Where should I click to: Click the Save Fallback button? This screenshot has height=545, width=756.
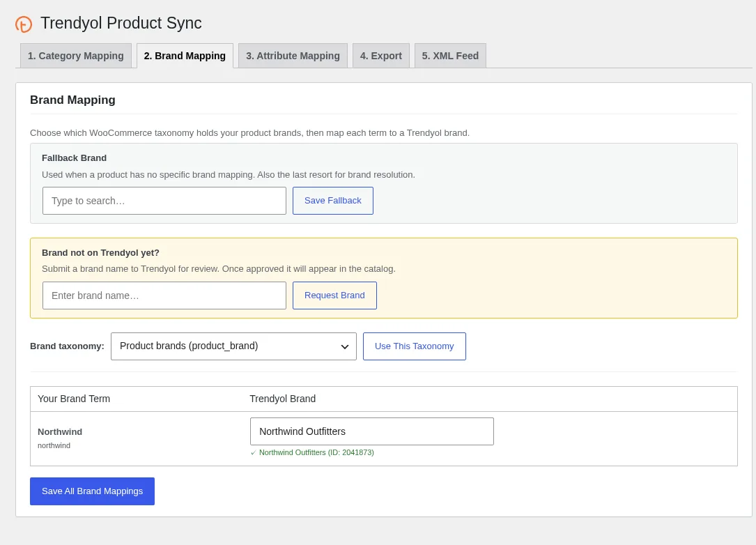[332, 201]
